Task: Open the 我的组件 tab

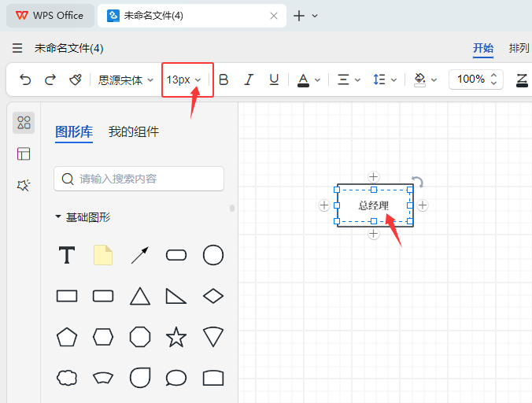Action: (x=134, y=131)
